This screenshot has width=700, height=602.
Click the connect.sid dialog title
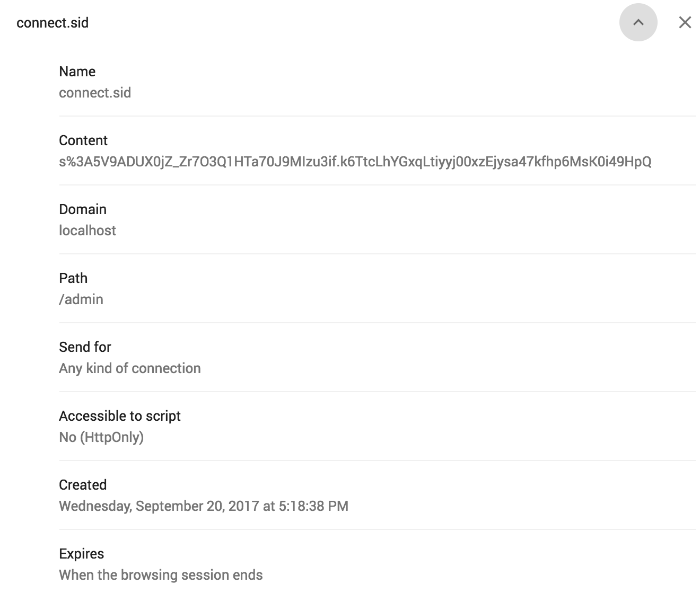click(x=52, y=23)
